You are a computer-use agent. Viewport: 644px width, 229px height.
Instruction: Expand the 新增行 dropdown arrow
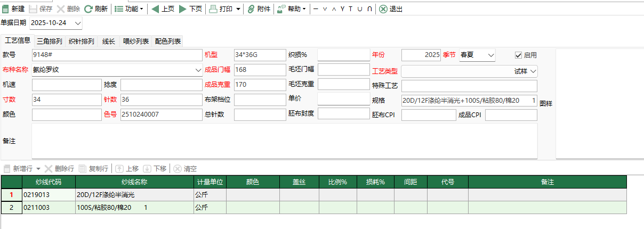(x=39, y=169)
